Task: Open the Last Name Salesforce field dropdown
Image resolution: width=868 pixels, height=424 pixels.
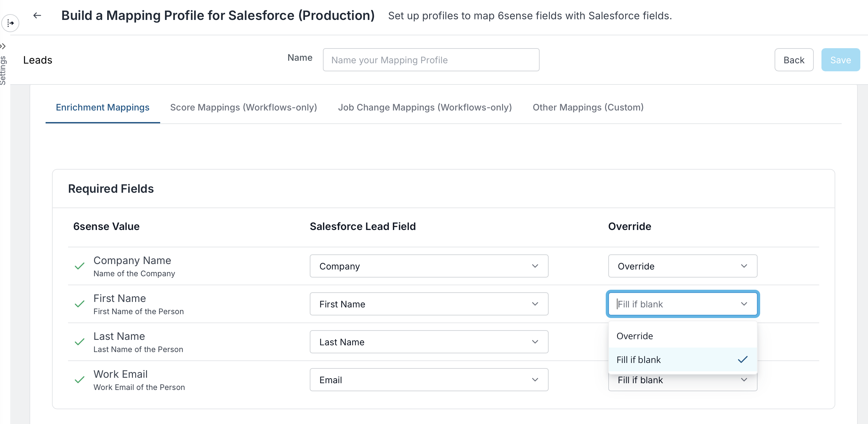Action: pos(429,342)
